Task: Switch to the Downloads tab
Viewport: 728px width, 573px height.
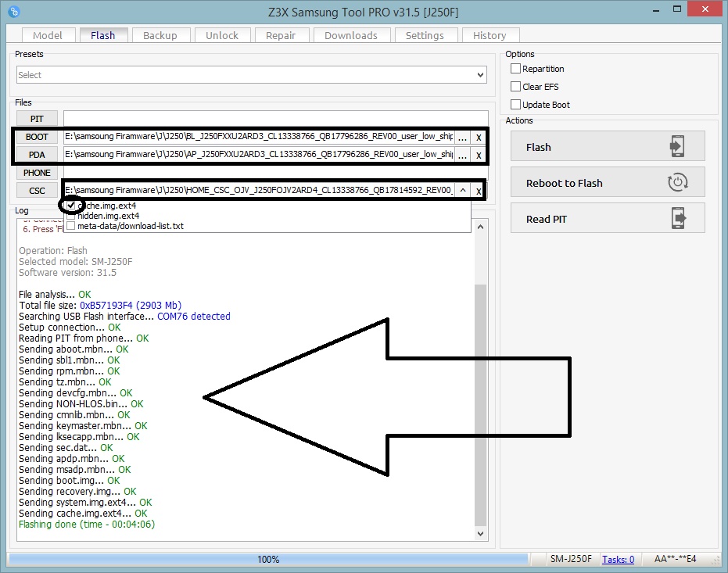Action: tap(351, 35)
